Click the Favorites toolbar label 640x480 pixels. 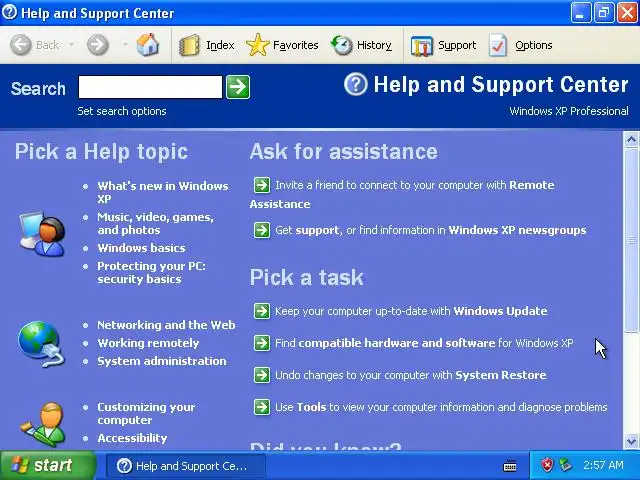point(296,45)
